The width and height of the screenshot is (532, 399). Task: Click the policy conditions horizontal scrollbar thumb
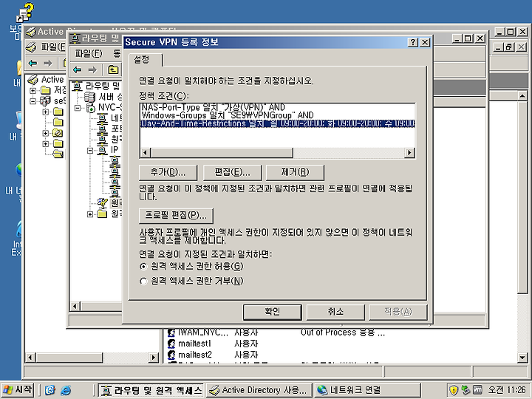[222, 153]
